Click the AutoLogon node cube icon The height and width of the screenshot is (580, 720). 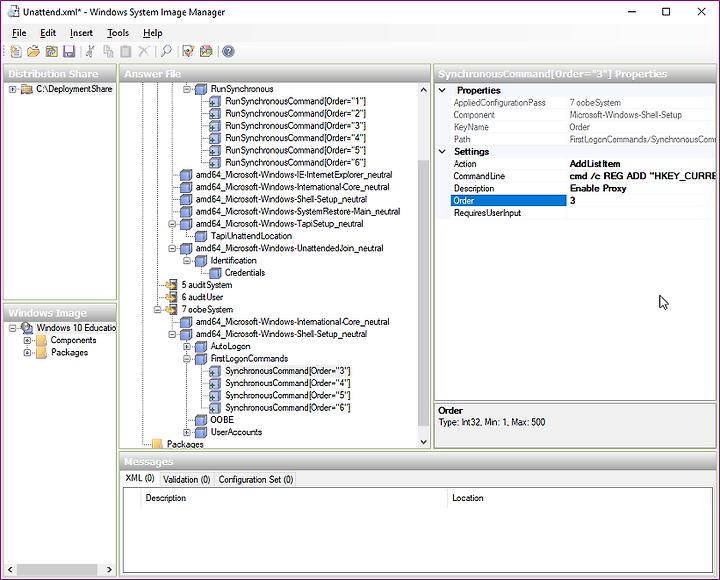(201, 346)
